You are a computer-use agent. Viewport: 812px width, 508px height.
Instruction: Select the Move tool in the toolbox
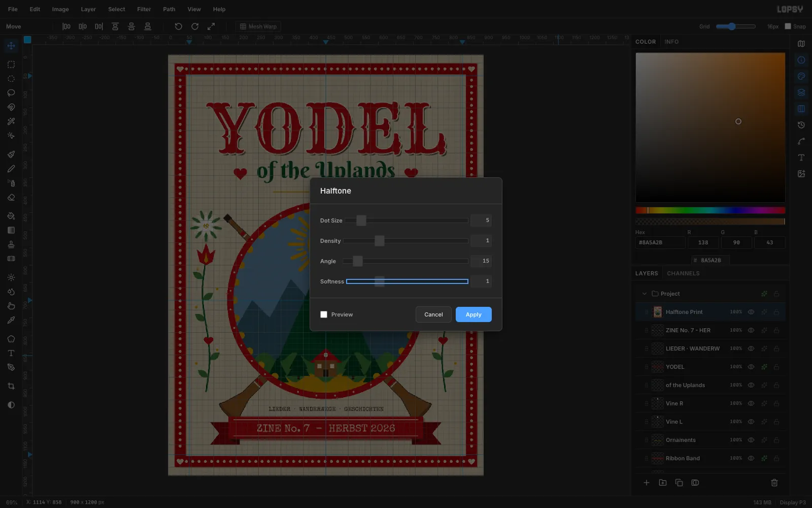[x=11, y=46]
